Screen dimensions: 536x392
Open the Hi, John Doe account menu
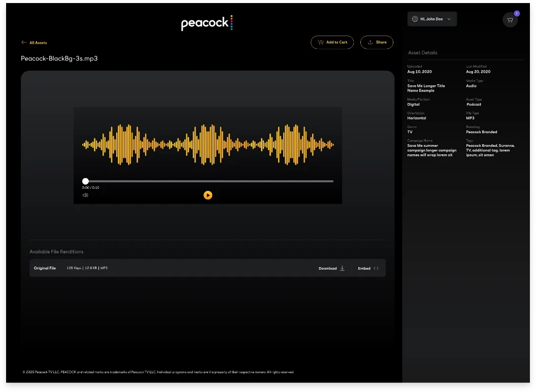[432, 19]
